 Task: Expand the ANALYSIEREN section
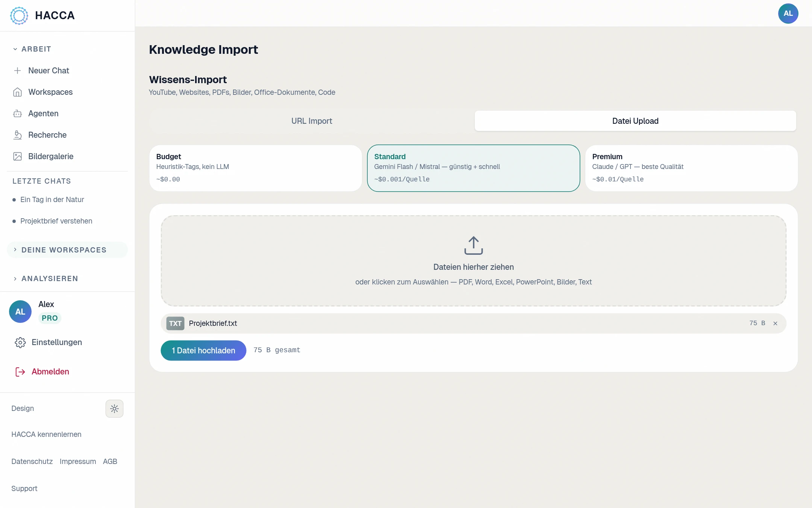(45, 279)
